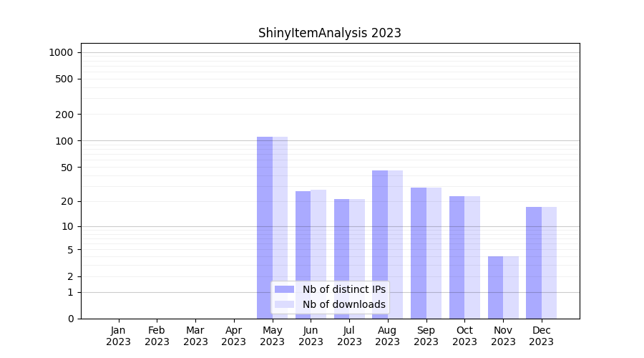Click the 0 y-axis tick label
The height and width of the screenshot is (358, 644).
pyautogui.click(x=70, y=319)
